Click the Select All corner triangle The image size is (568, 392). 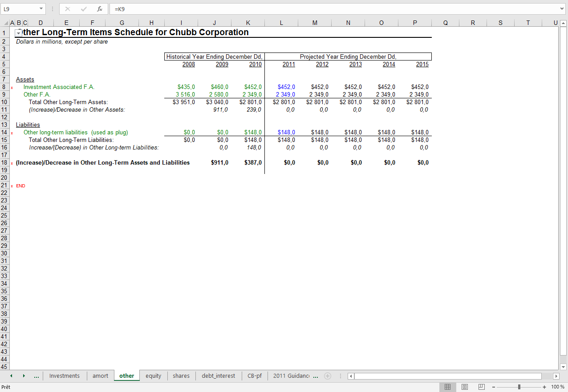click(6, 23)
